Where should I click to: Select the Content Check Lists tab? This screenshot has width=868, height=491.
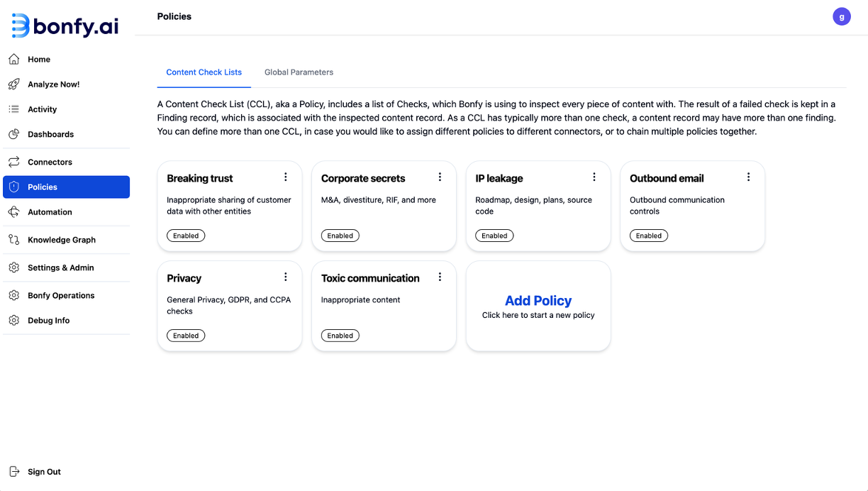click(x=204, y=72)
